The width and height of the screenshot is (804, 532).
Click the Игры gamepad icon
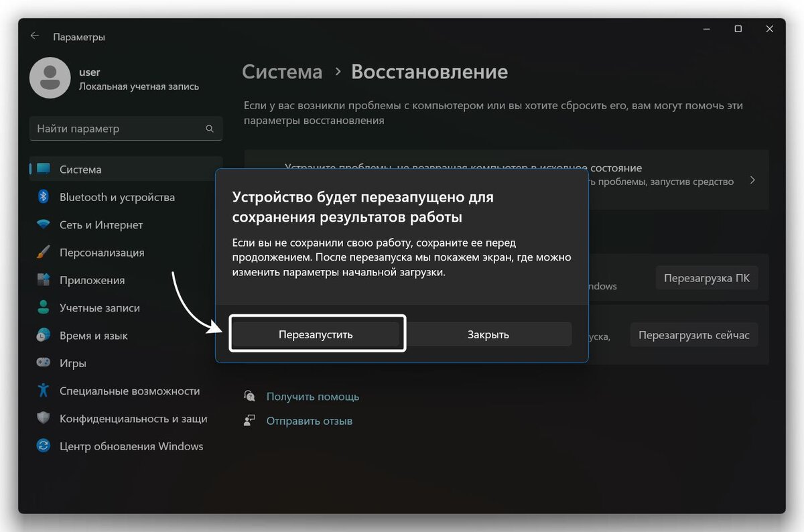point(44,363)
